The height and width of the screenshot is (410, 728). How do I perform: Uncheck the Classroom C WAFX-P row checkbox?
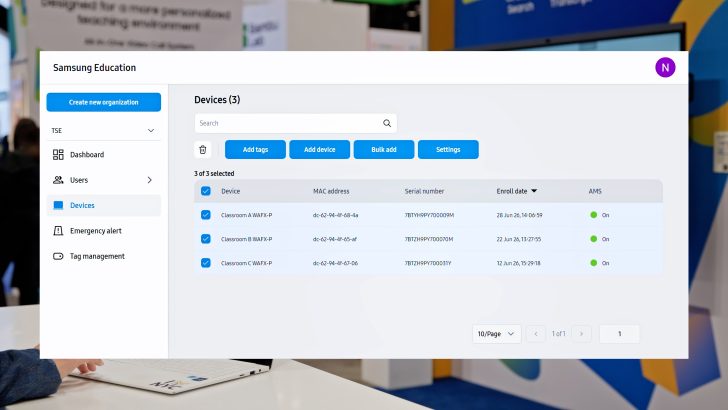click(206, 263)
